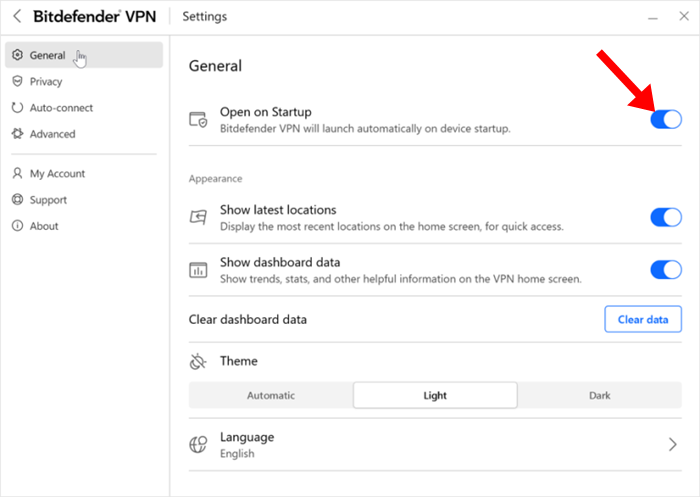Click the Language globe icon

click(x=198, y=445)
